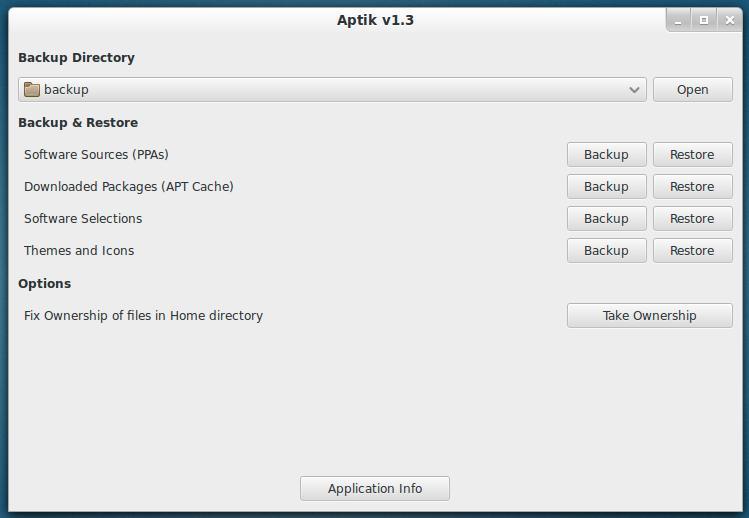Click the Fix Ownership of files label

click(x=143, y=316)
